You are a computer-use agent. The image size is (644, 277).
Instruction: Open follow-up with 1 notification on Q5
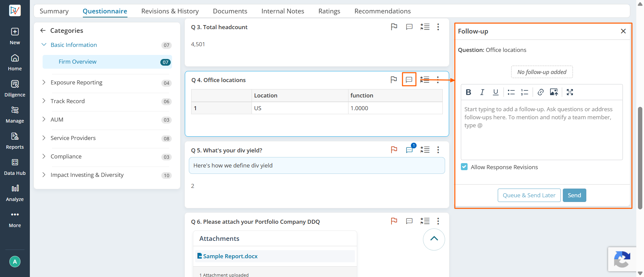[x=410, y=150]
